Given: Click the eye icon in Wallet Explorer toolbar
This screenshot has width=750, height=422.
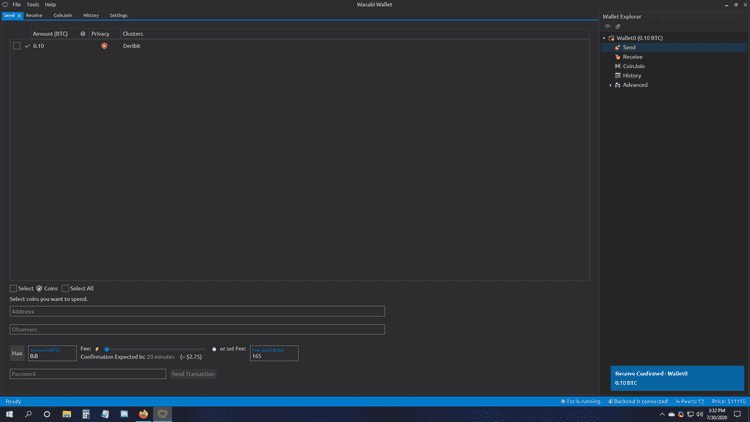Looking at the screenshot, I should click(607, 27).
